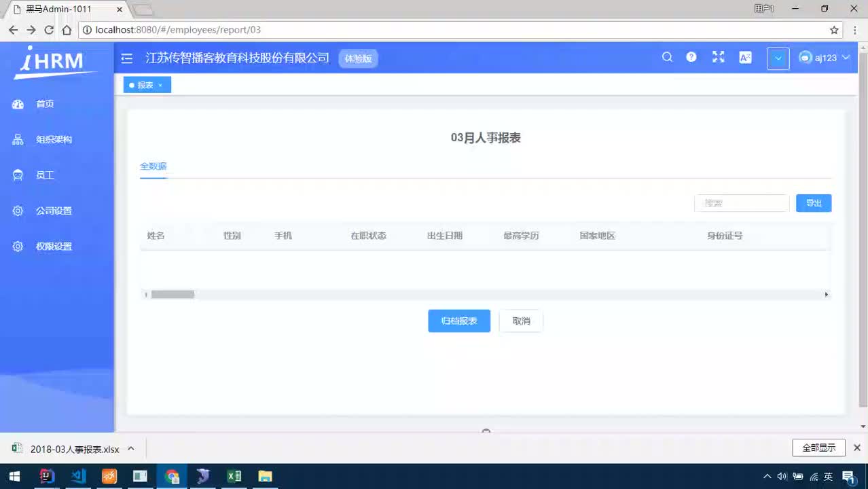Click the dashboard icon beside 首页

[x=18, y=104]
